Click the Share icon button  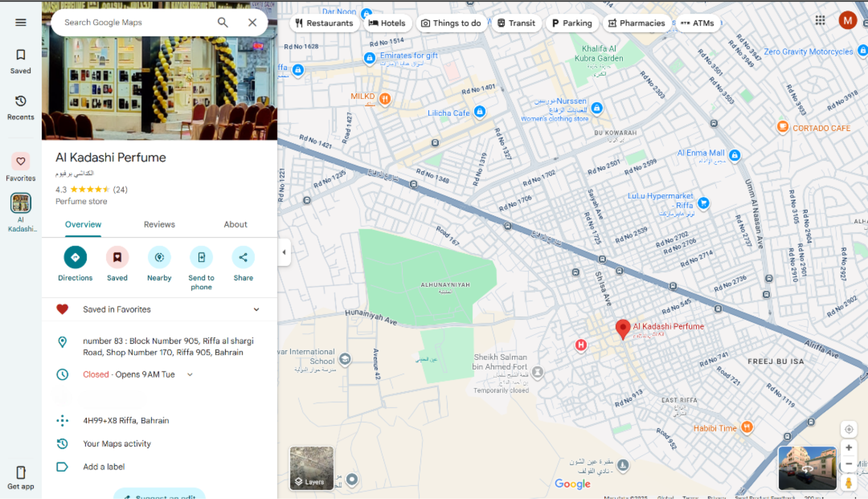243,257
